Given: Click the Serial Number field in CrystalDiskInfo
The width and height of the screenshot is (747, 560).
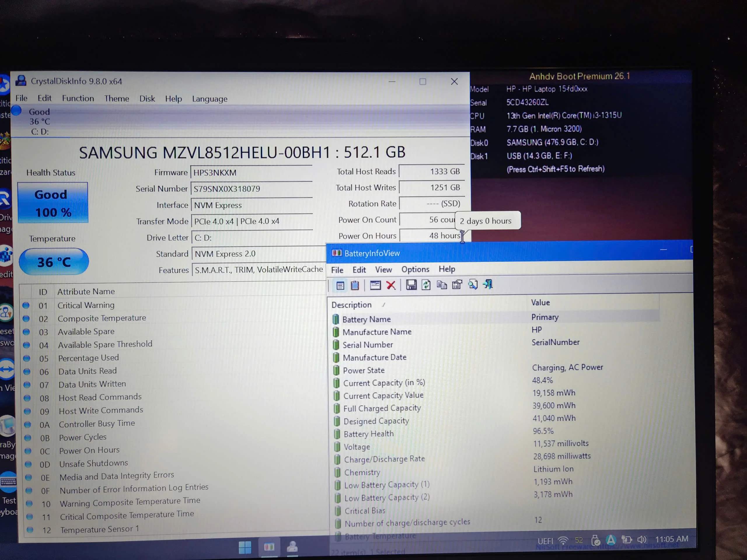Looking at the screenshot, I should point(252,189).
